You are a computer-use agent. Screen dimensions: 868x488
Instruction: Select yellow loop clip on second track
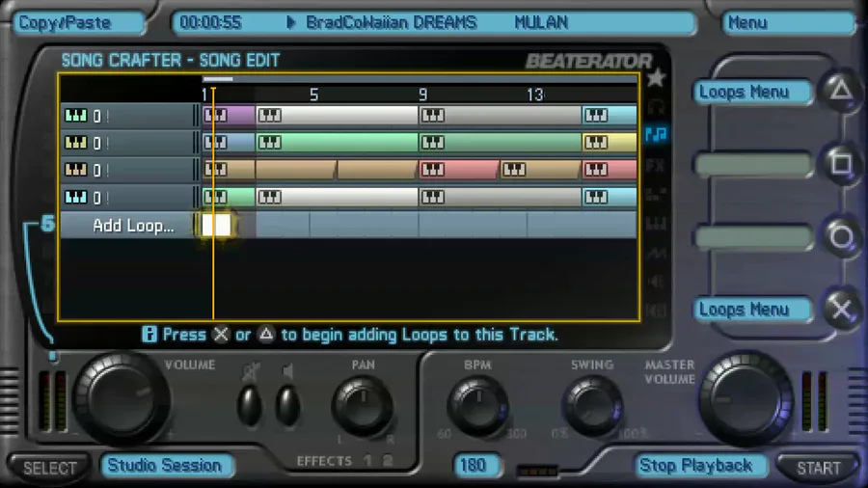(x=609, y=143)
